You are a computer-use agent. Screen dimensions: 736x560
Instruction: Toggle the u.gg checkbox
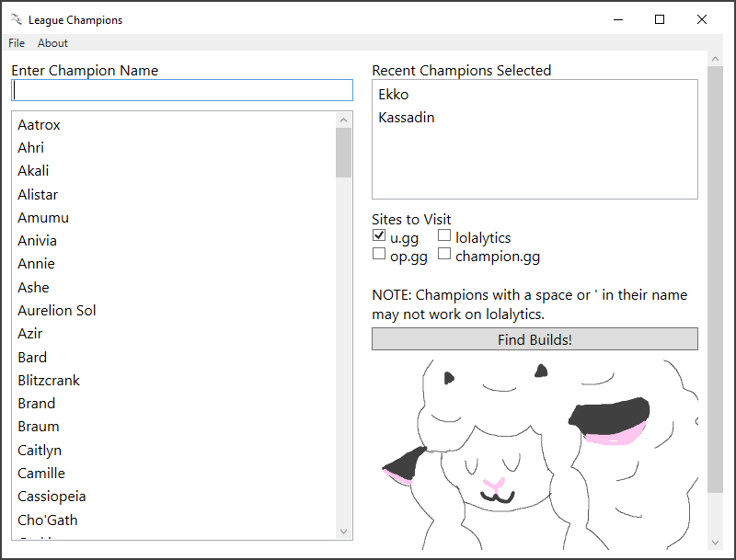click(x=379, y=235)
